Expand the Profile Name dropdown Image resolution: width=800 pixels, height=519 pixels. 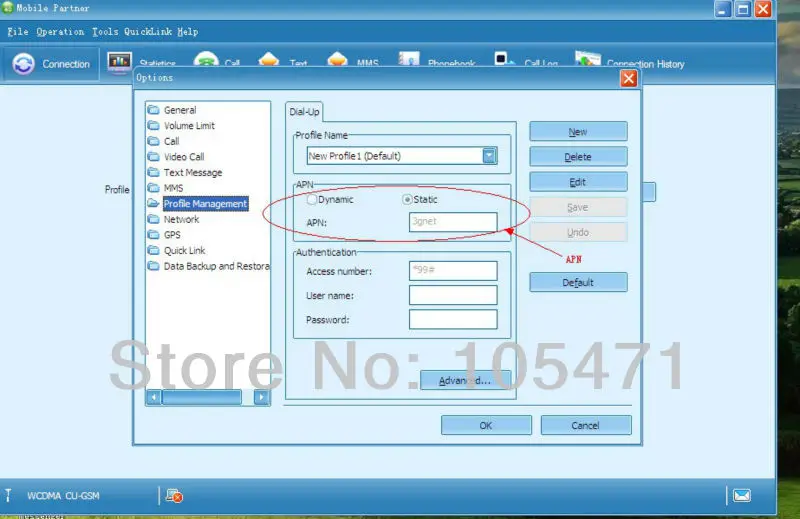point(489,156)
